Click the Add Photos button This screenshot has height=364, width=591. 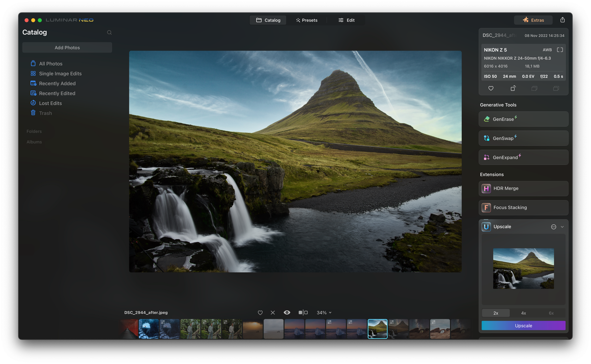(67, 48)
